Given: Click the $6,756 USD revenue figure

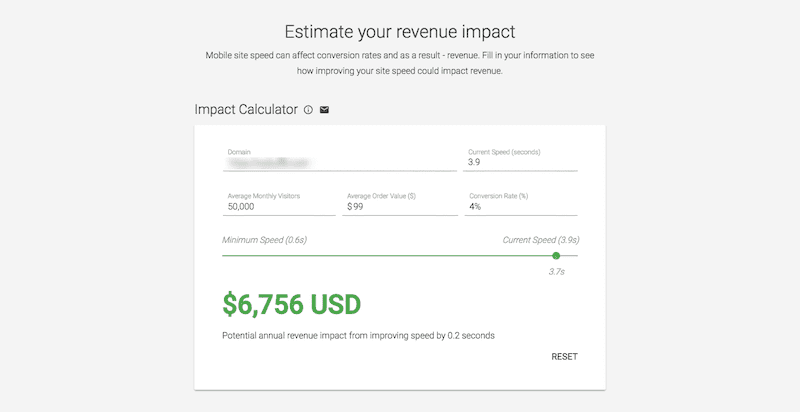Looking at the screenshot, I should [292, 304].
